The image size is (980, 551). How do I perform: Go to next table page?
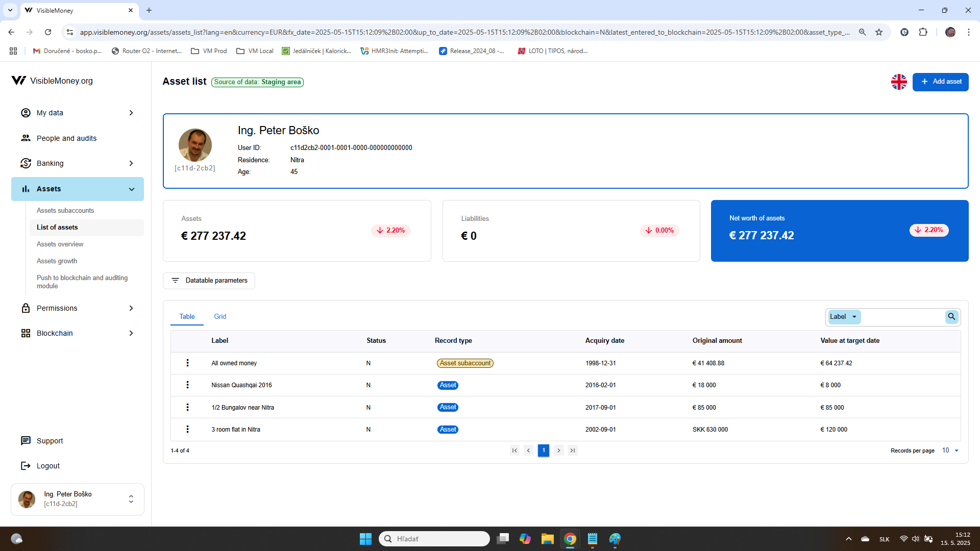click(559, 450)
